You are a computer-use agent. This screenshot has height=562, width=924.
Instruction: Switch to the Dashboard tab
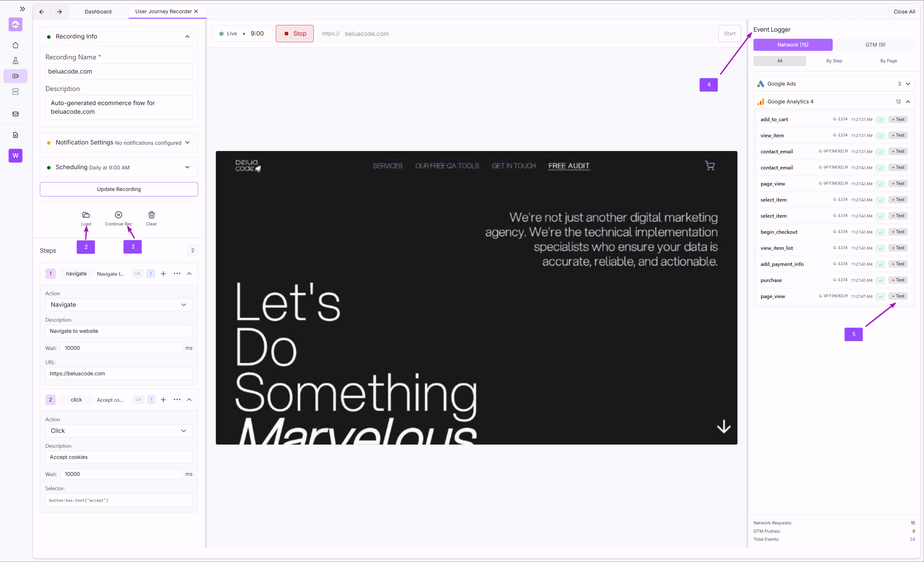tap(98, 11)
